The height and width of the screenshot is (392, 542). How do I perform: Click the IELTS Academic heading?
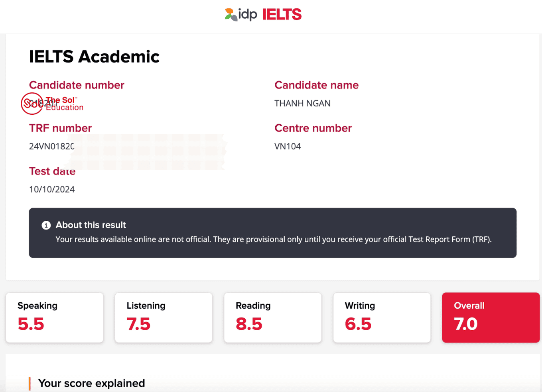click(x=94, y=57)
